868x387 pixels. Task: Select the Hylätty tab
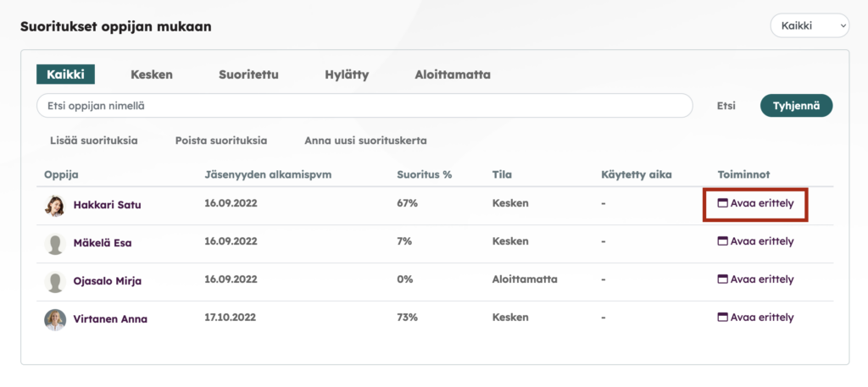(347, 75)
